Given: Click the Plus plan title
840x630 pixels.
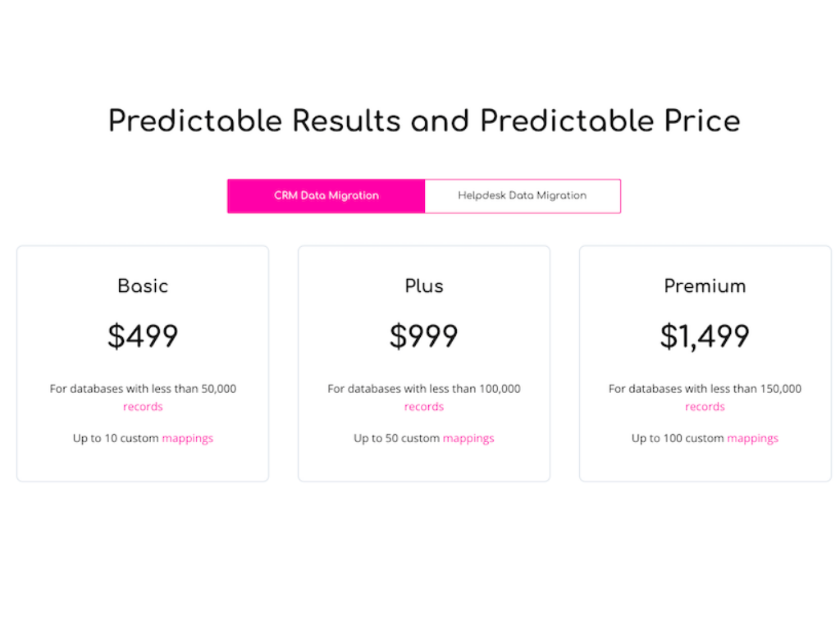Looking at the screenshot, I should (x=424, y=286).
